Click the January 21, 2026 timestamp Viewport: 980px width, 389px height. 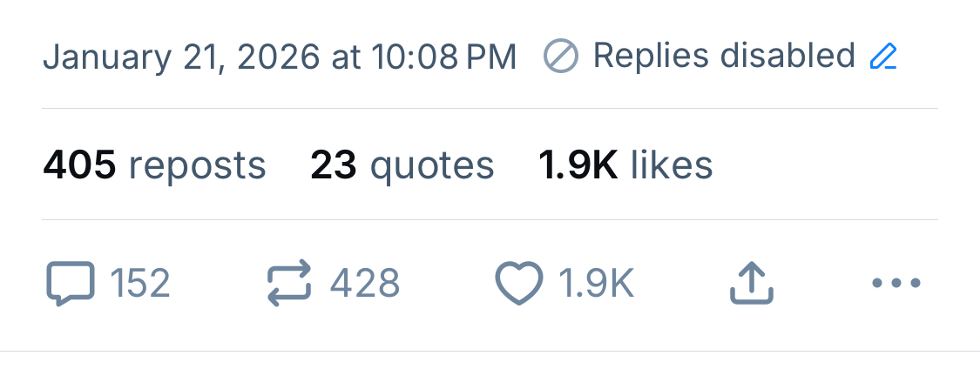[x=280, y=57]
